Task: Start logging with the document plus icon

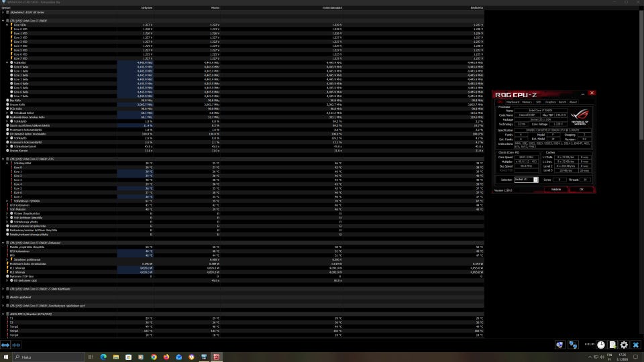Action: point(612,345)
